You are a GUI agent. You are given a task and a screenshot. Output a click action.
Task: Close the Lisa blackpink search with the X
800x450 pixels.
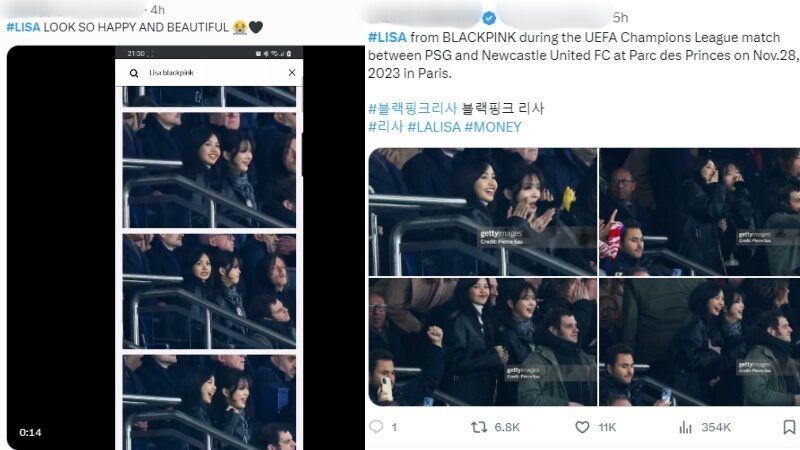[x=292, y=72]
